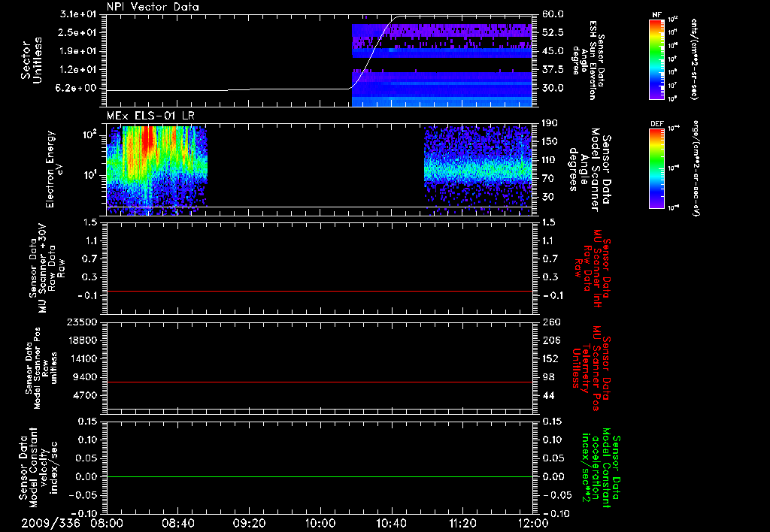Image resolution: width=770 pixels, height=532 pixels.
Task: Click the 152 telemetry tick value
Action: coord(550,358)
